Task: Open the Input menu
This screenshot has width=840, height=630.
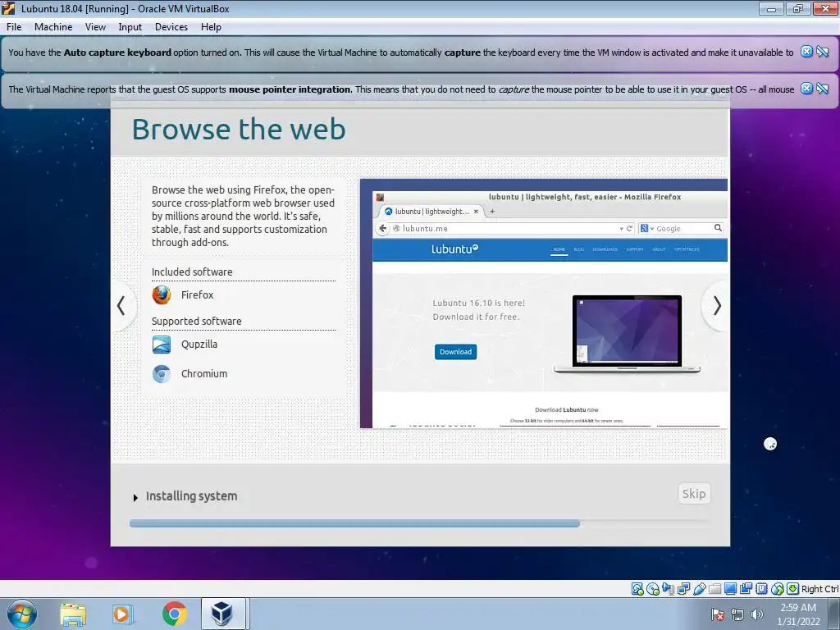Action: click(130, 27)
